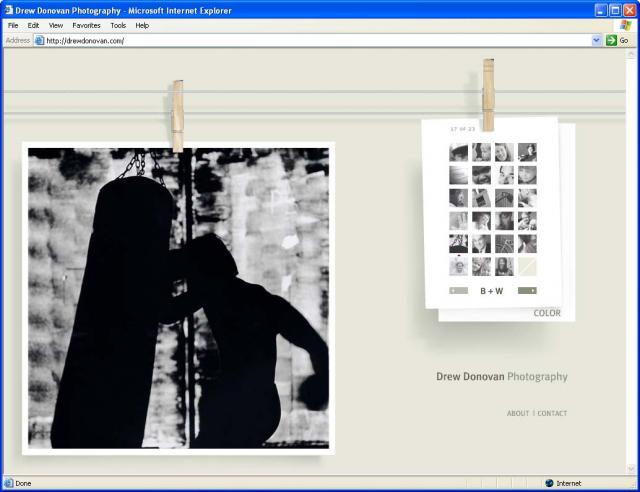This screenshot has height=492, width=640.
Task: Select the first thumbnail in the top row
Action: [x=458, y=152]
